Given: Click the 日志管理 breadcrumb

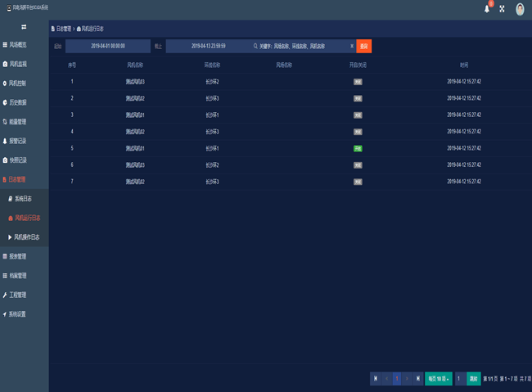Looking at the screenshot, I should coord(61,28).
